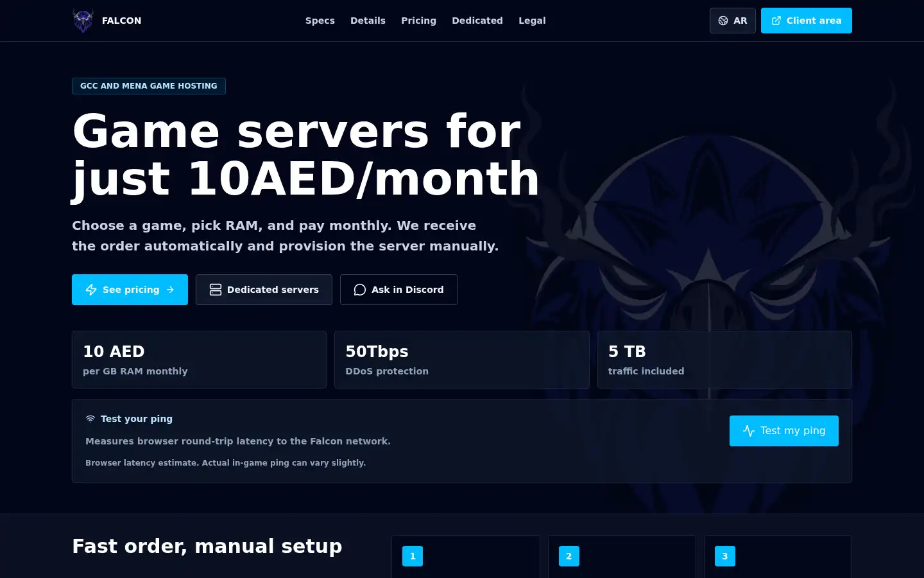924x578 pixels.
Task: Click the step 1 number badge
Action: [x=413, y=556]
